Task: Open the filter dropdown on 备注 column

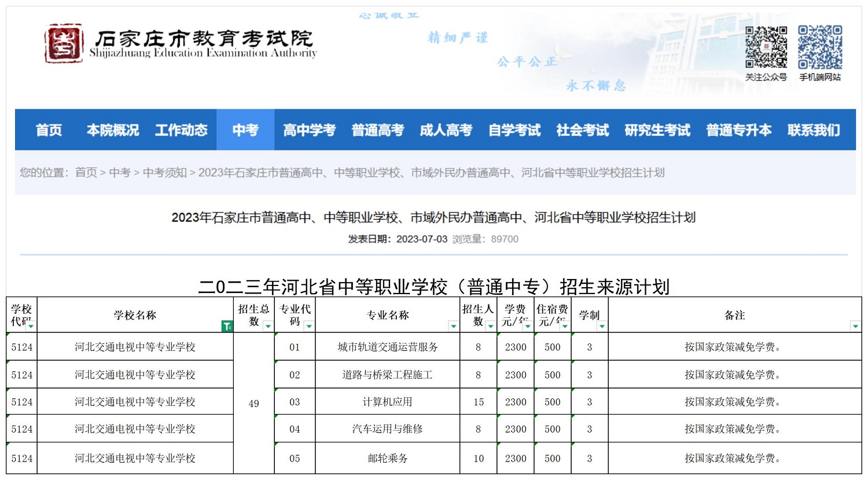Action: pos(855,327)
